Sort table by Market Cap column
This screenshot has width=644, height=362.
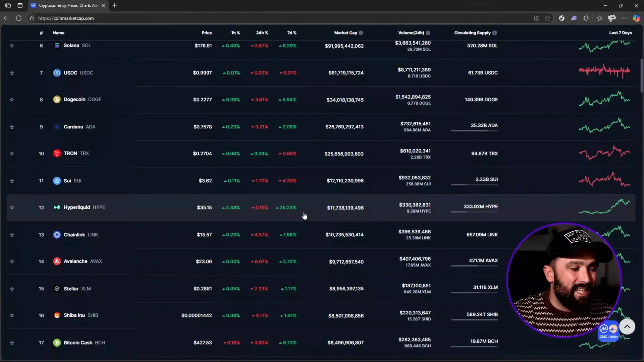[345, 33]
